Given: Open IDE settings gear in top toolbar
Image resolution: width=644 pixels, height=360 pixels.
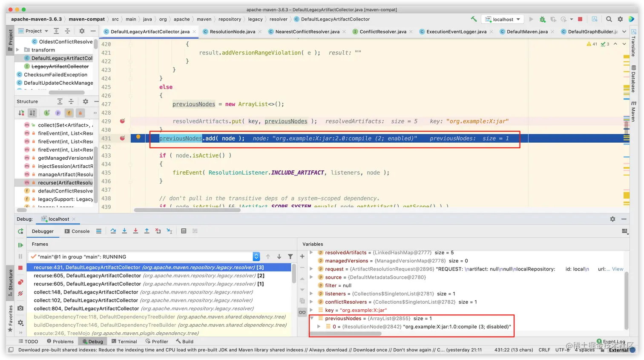Looking at the screenshot, I should coord(620,19).
